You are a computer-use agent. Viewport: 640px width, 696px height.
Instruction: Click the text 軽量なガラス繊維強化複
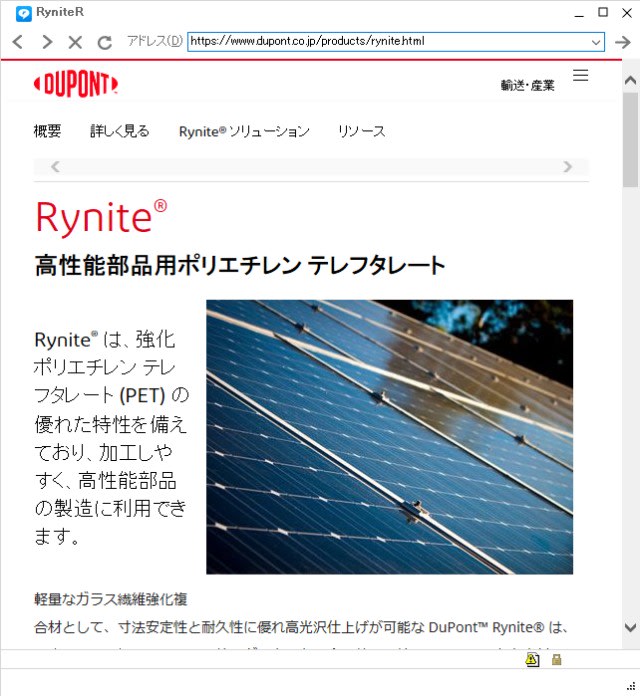click(x=111, y=599)
